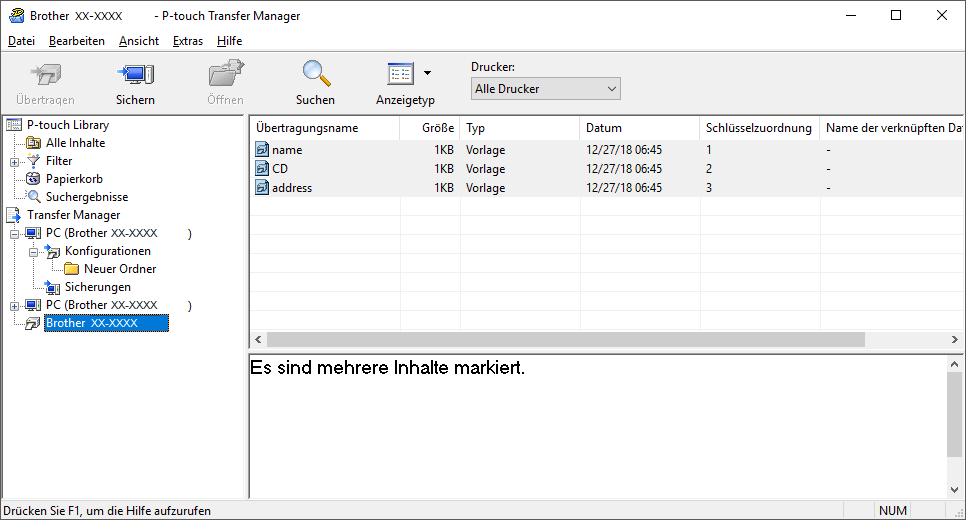Image resolution: width=966 pixels, height=520 pixels.
Task: Click key assignment '2' in CD row
Action: click(709, 169)
